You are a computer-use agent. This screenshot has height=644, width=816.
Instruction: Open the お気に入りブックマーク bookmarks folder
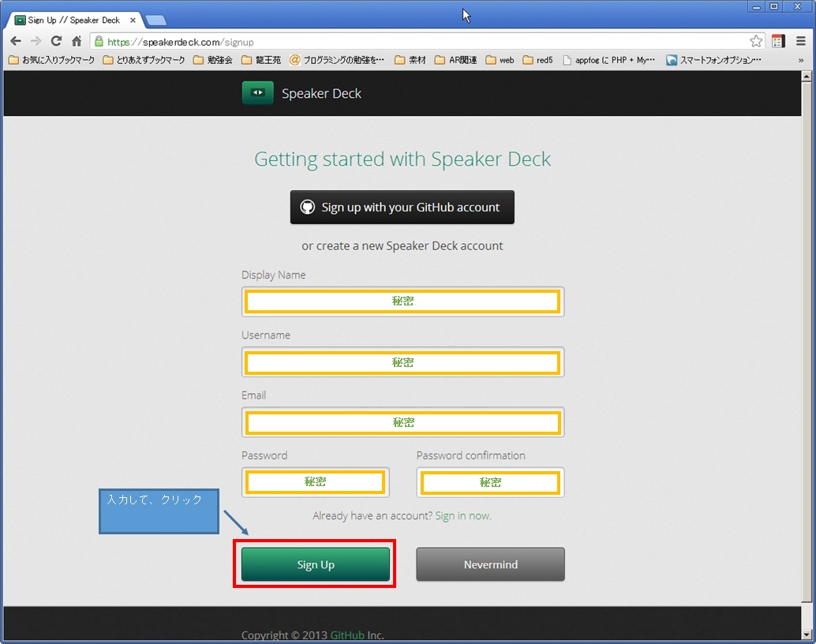[51, 60]
